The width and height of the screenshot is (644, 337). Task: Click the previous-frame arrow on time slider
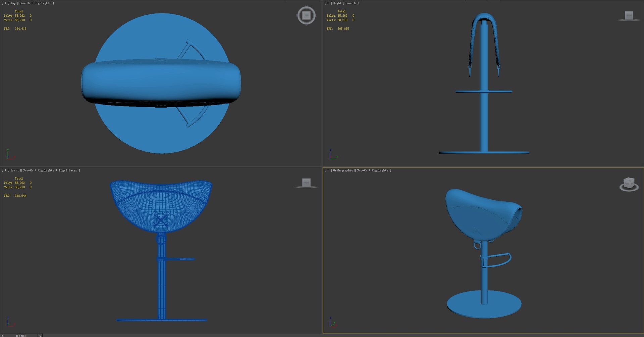point(2,335)
